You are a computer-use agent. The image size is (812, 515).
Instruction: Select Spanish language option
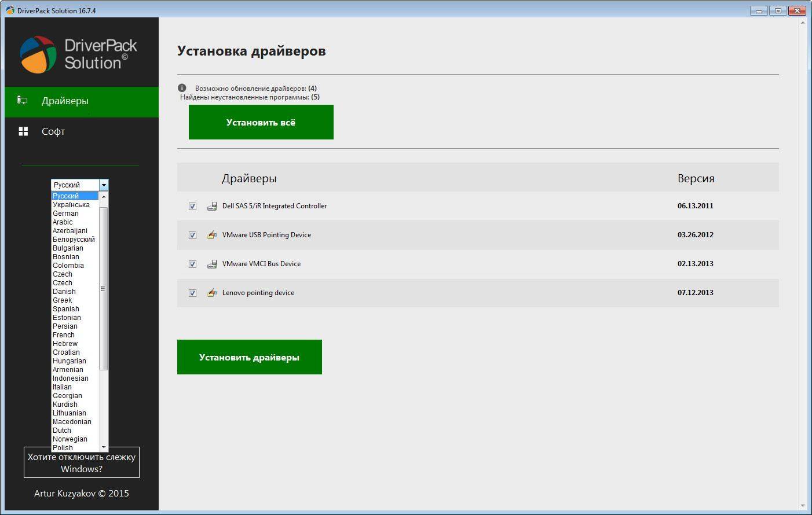click(75, 308)
